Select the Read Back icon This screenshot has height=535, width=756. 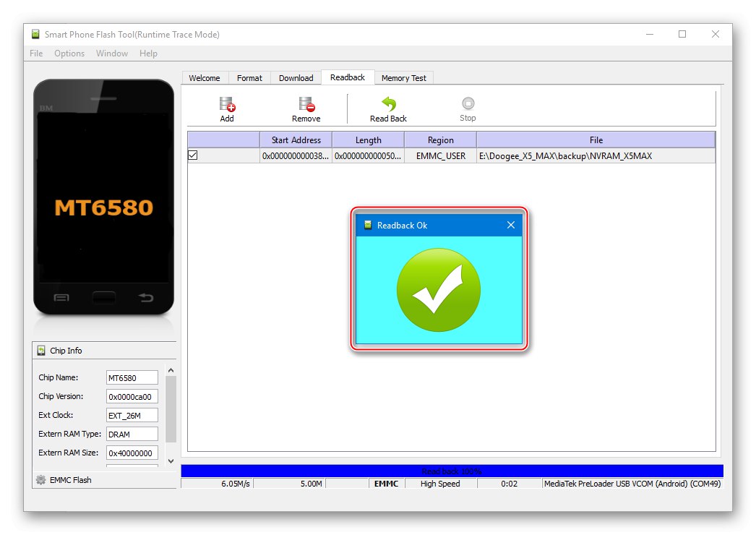[x=387, y=103]
